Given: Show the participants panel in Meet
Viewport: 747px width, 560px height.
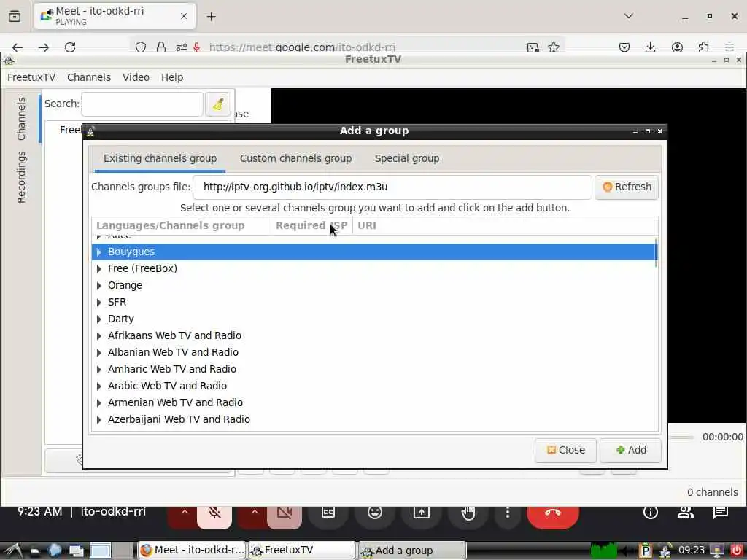Looking at the screenshot, I should (x=686, y=513).
